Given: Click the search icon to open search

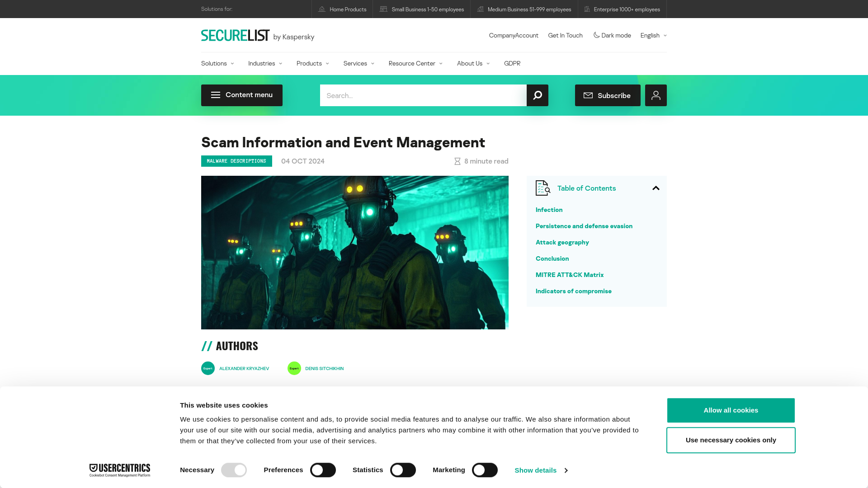Looking at the screenshot, I should [537, 95].
